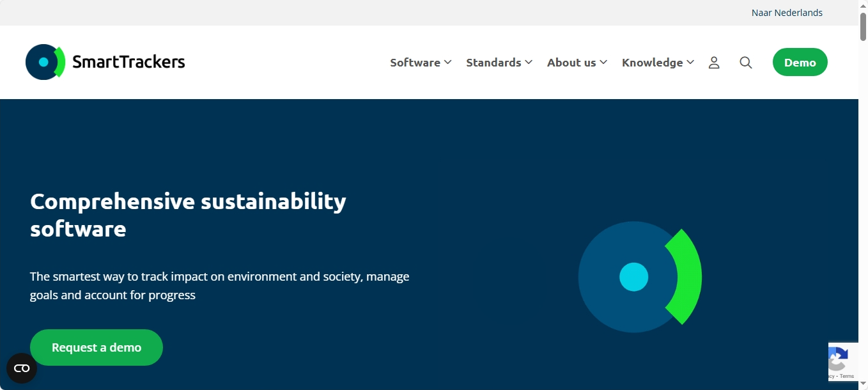Viewport: 868px width, 390px height.
Task: Click the large hero tracker graphic
Action: [x=640, y=277]
